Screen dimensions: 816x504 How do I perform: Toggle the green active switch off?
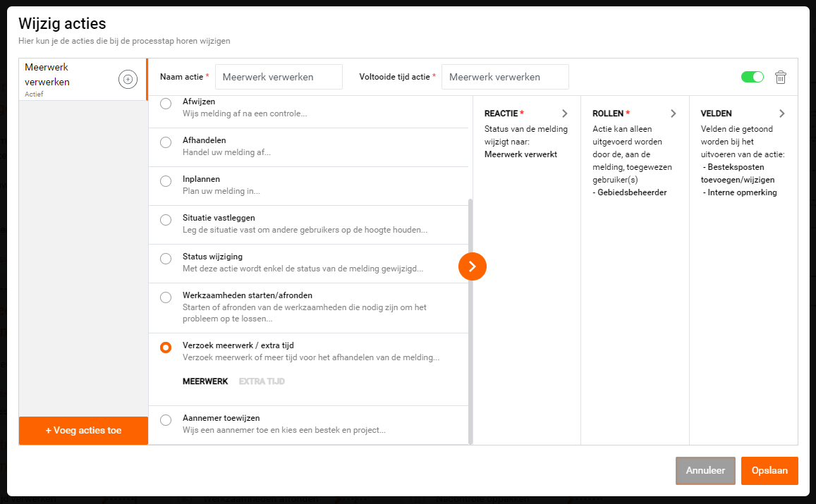pyautogui.click(x=752, y=77)
